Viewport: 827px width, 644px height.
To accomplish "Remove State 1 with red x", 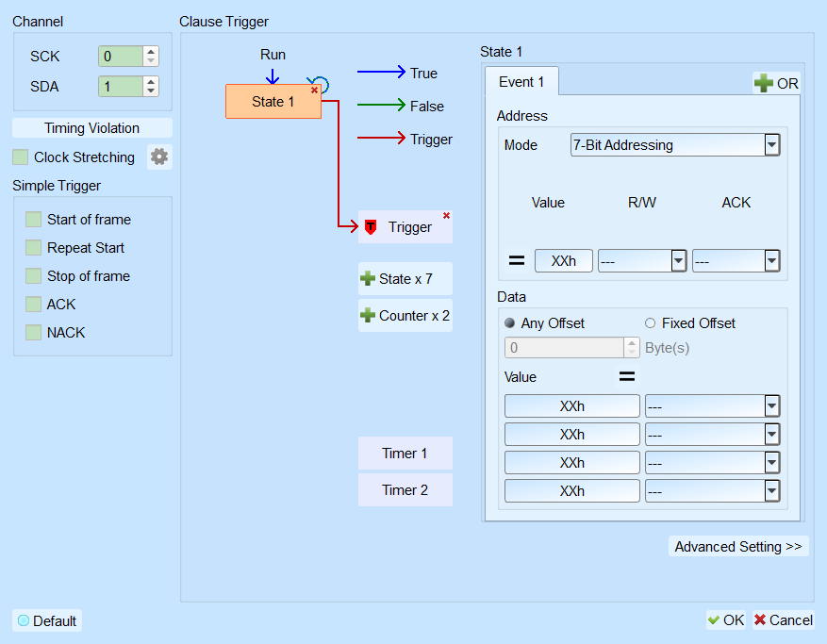I will tap(314, 91).
